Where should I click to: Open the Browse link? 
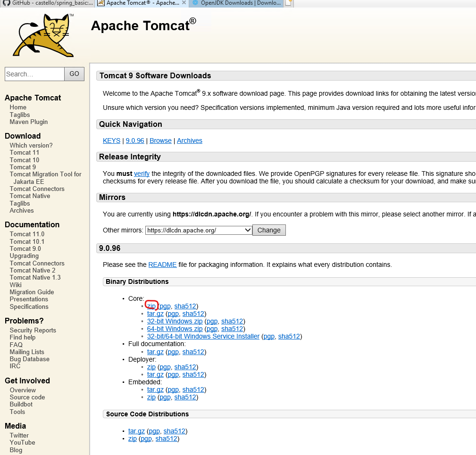[160, 141]
